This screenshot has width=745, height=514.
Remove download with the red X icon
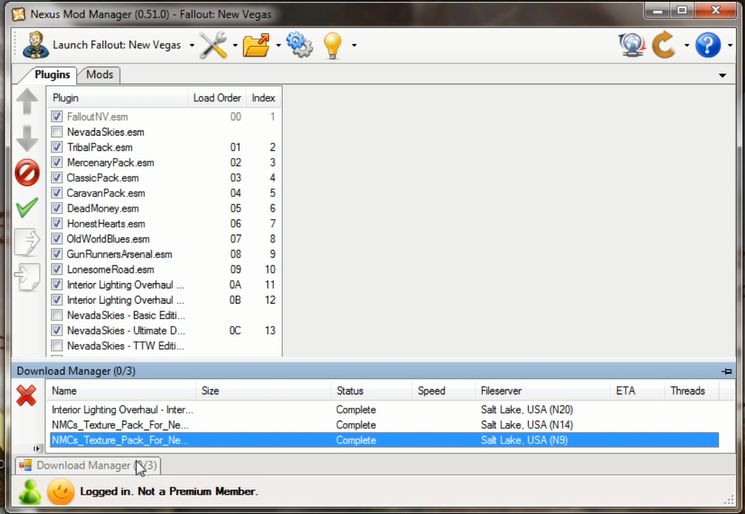26,395
